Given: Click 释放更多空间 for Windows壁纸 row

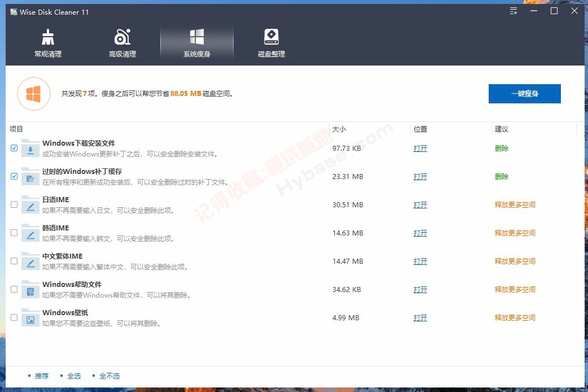Looking at the screenshot, I should click(515, 317).
